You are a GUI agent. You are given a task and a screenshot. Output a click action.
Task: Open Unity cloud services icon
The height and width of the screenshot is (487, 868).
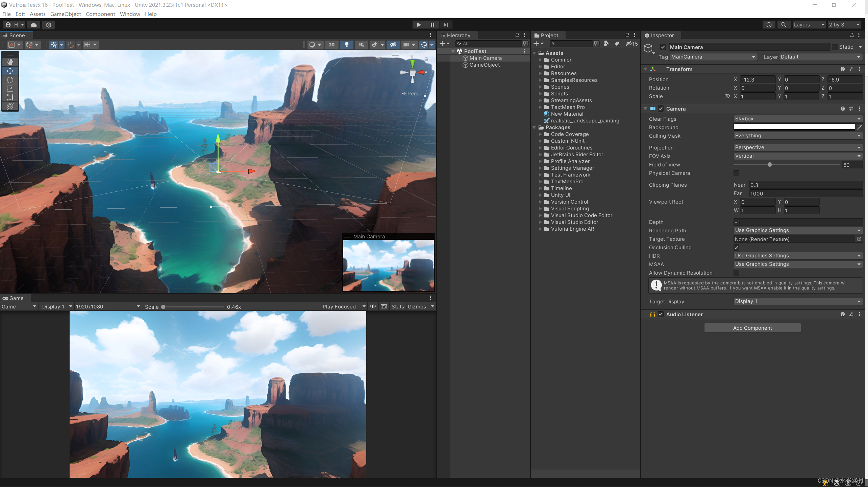[x=34, y=25]
